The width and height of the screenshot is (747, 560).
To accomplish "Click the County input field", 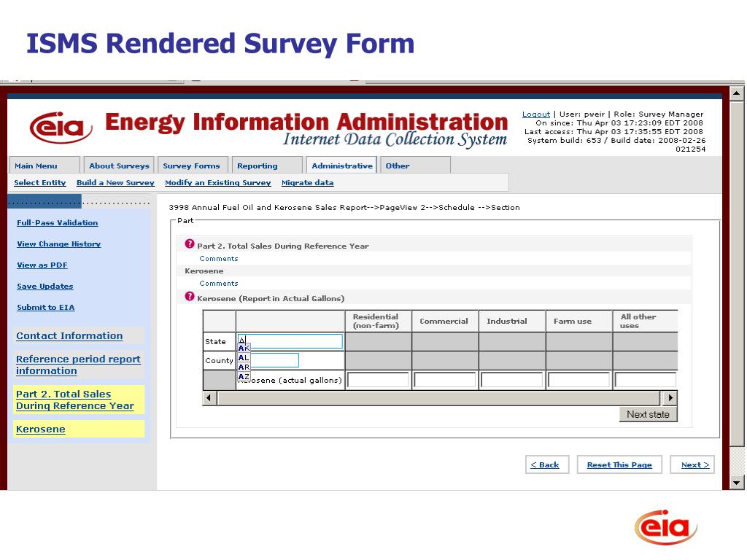I will click(268, 360).
